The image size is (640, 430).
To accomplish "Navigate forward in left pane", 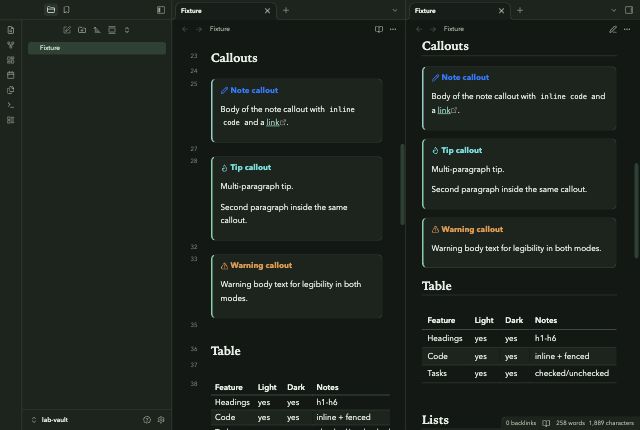I will [x=199, y=29].
